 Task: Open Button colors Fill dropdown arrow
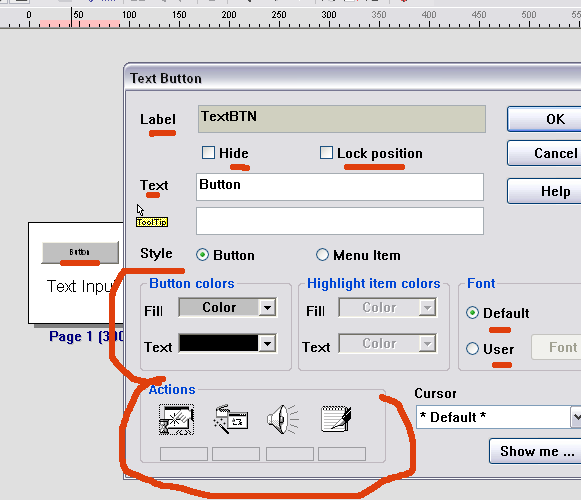267,307
